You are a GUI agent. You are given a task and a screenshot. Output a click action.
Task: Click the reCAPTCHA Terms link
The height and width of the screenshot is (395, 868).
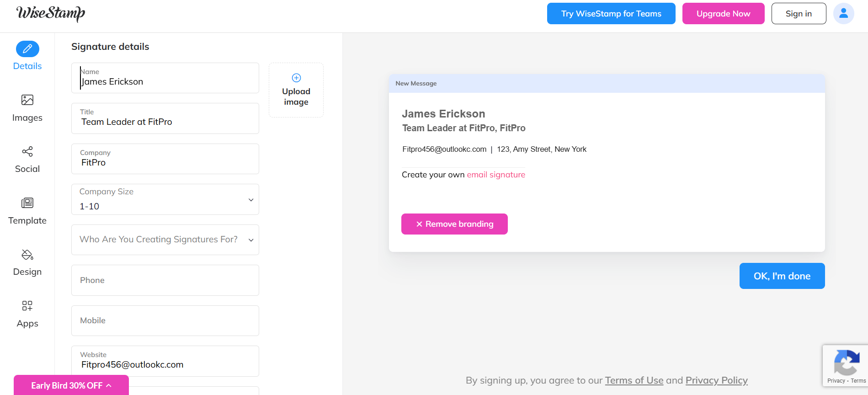point(858,381)
